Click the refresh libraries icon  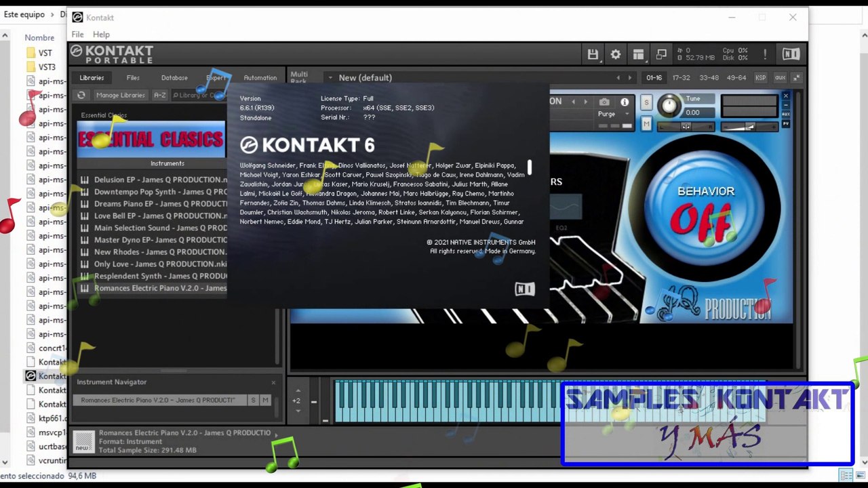coord(81,96)
